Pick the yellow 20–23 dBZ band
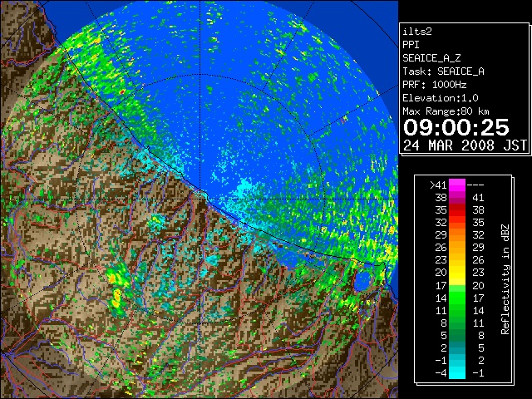 [457, 273]
